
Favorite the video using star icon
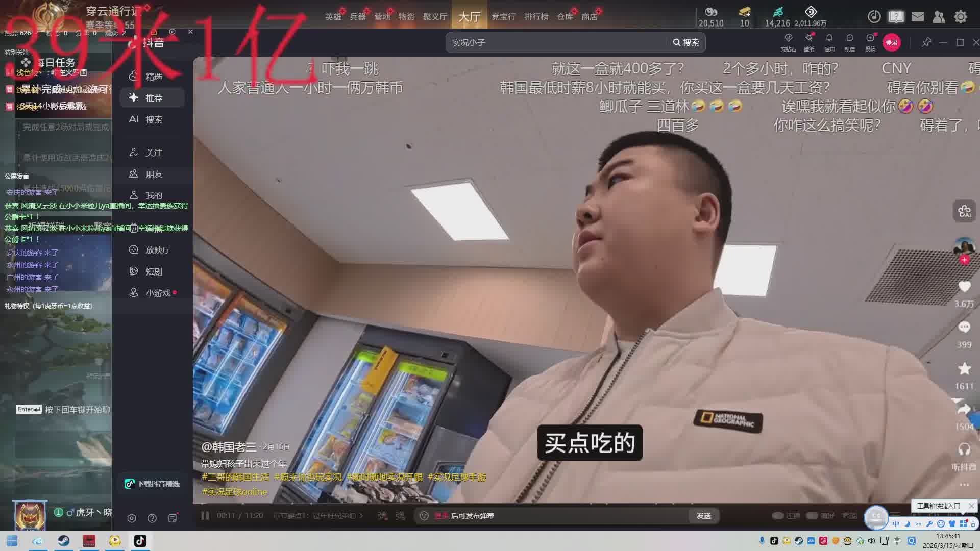(x=964, y=369)
